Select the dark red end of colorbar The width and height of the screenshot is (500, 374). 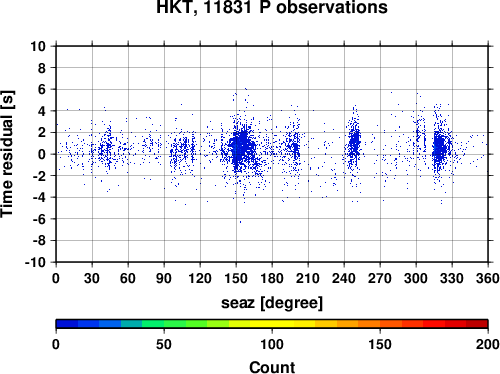point(477,324)
